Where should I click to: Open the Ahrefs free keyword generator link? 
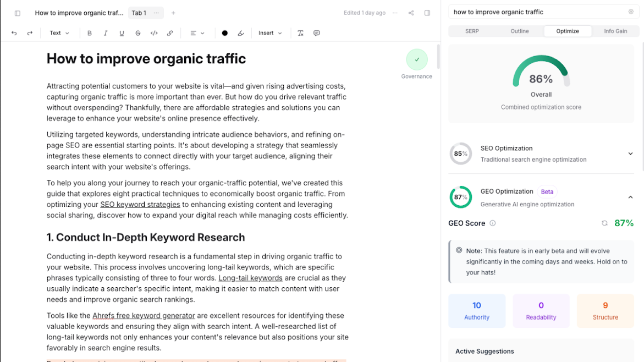pyautogui.click(x=144, y=316)
